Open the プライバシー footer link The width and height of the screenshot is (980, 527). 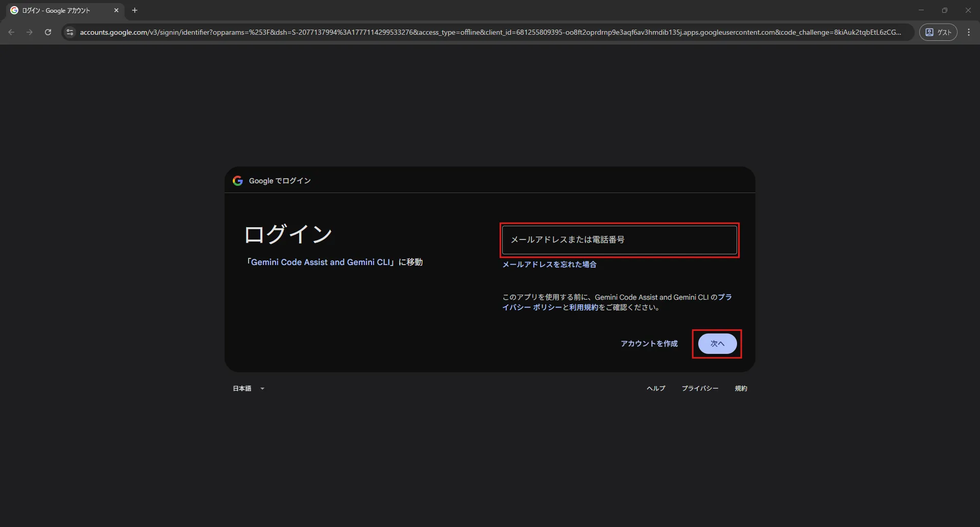[700, 389]
